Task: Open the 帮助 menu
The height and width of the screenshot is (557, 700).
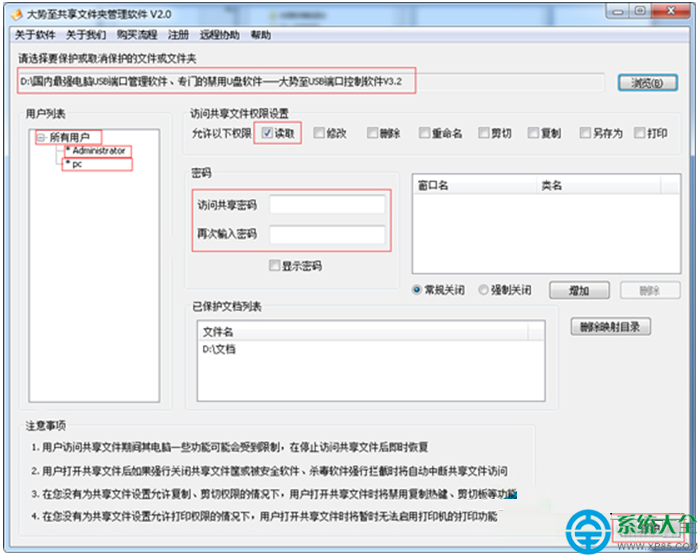Action: click(x=261, y=35)
